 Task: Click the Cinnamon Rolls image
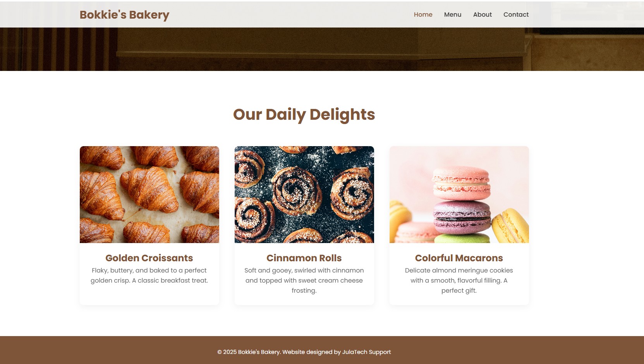click(x=304, y=195)
